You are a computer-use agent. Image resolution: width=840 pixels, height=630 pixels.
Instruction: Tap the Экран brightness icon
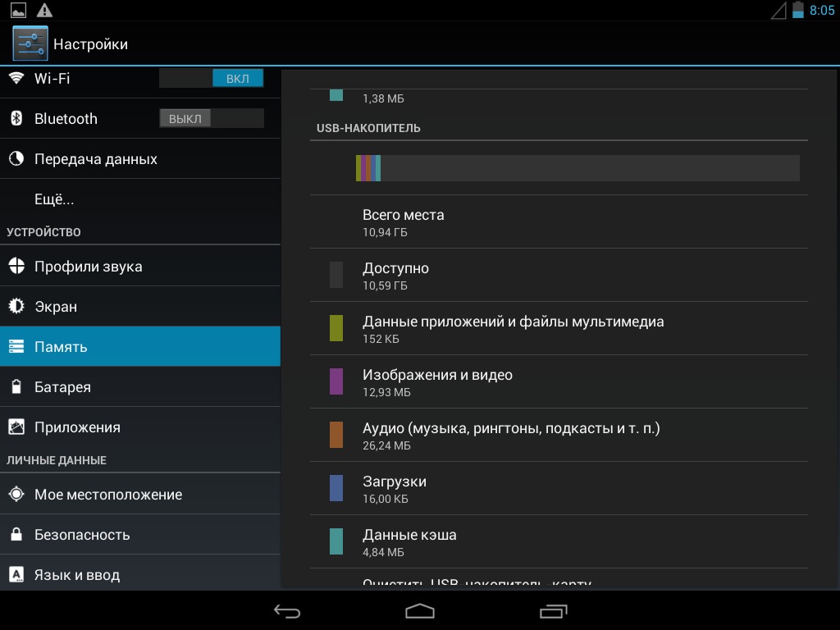click(x=16, y=307)
